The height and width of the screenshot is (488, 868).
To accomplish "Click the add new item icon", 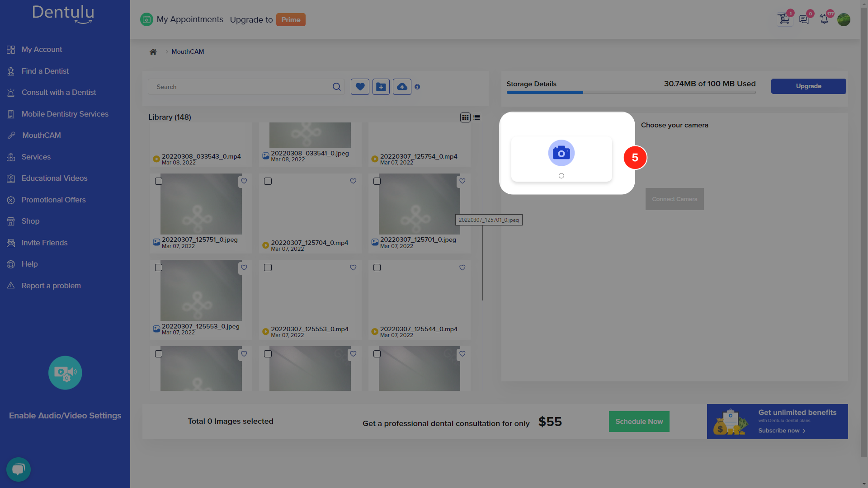I will (x=381, y=86).
